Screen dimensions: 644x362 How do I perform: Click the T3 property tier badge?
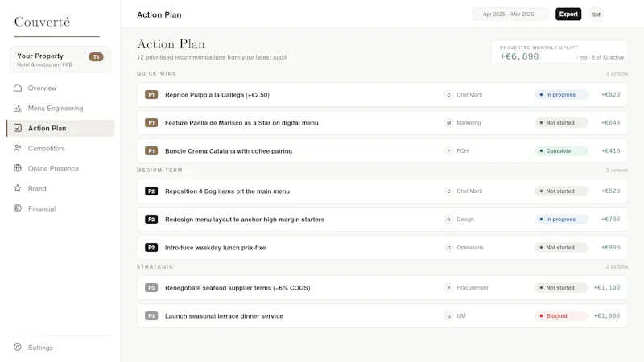point(96,57)
